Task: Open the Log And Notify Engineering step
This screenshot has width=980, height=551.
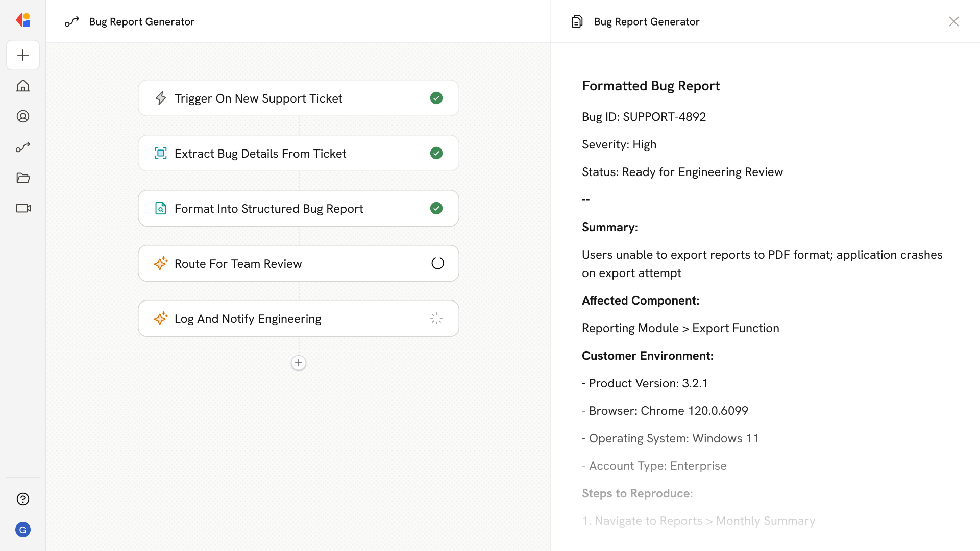Action: (x=248, y=318)
